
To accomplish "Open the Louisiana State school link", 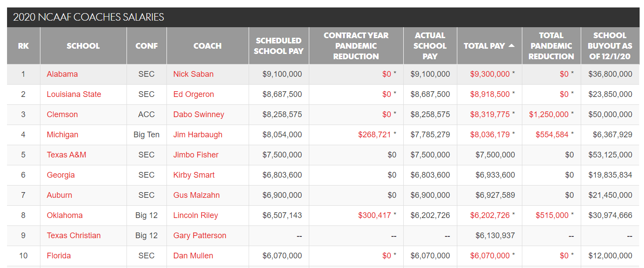I will click(x=74, y=94).
